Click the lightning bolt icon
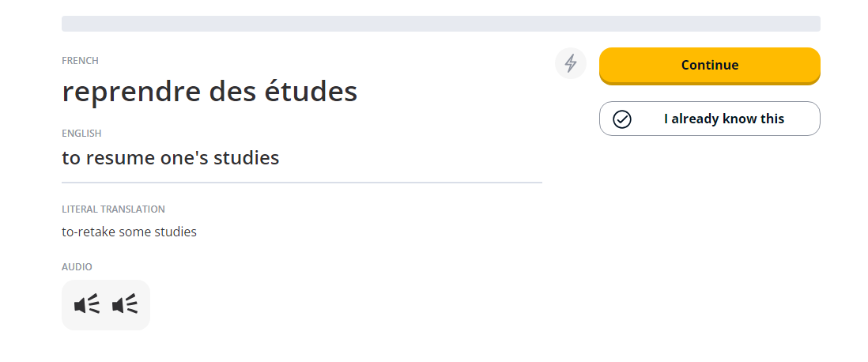 571,63
